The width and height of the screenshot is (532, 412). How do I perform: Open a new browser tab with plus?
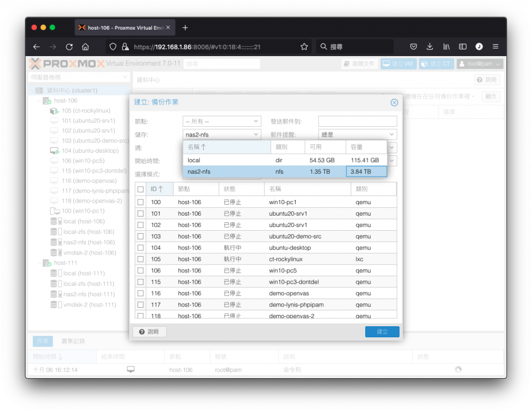[185, 28]
